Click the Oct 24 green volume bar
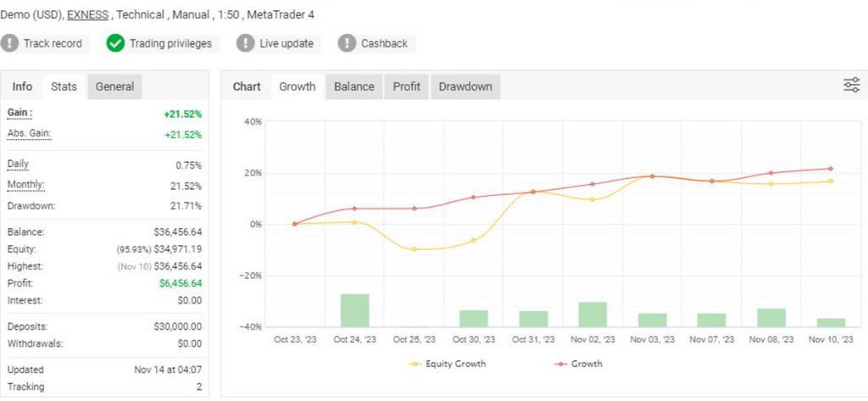Screen dimensions: 868x401 [x=354, y=310]
